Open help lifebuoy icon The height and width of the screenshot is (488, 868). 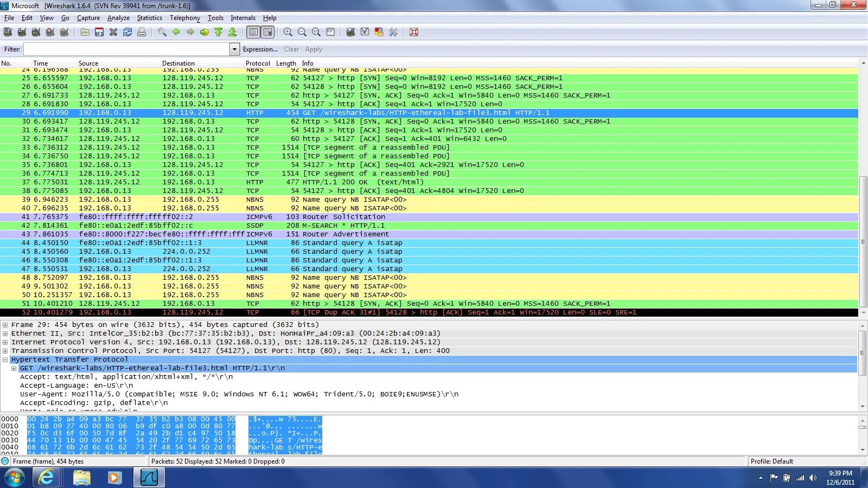point(414,32)
